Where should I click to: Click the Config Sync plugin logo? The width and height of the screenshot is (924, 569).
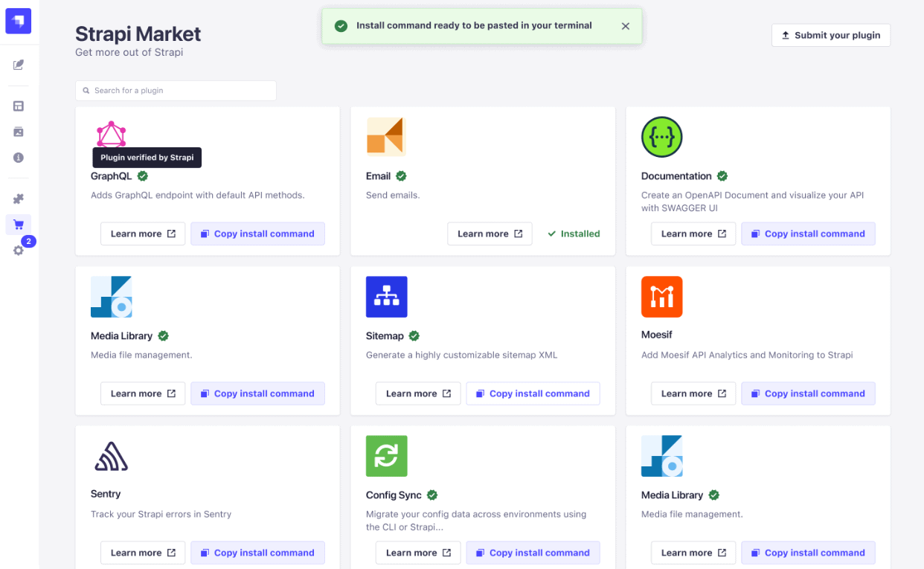click(387, 456)
